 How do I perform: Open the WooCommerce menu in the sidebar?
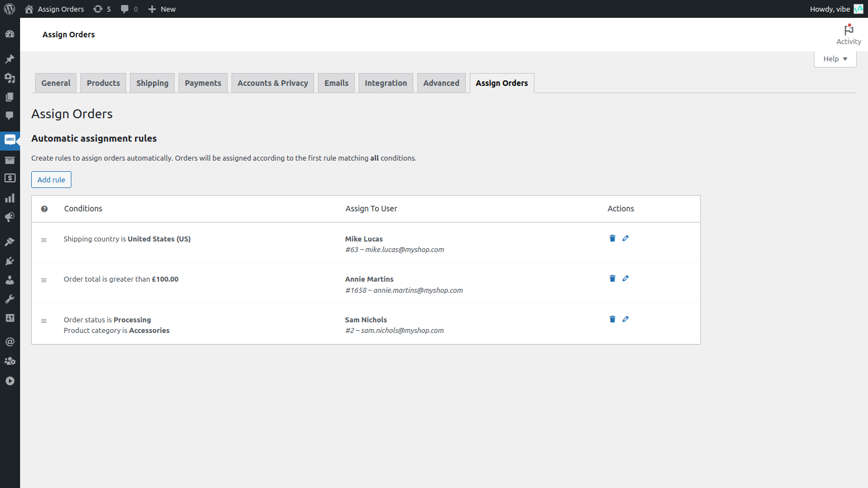pos(9,141)
